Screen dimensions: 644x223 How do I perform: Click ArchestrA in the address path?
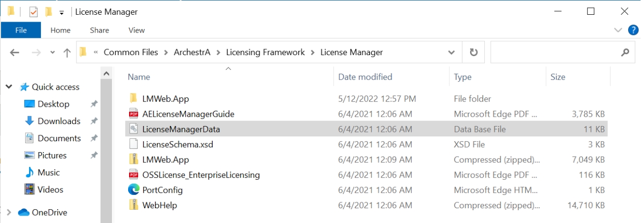192,52
